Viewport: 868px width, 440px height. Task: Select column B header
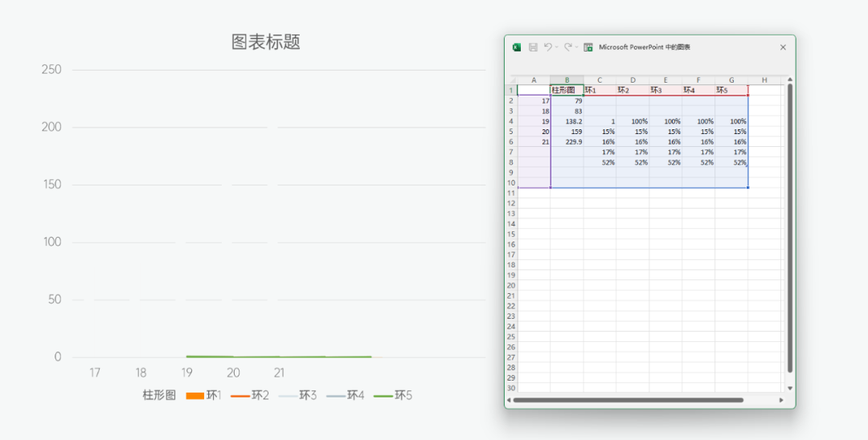point(567,80)
